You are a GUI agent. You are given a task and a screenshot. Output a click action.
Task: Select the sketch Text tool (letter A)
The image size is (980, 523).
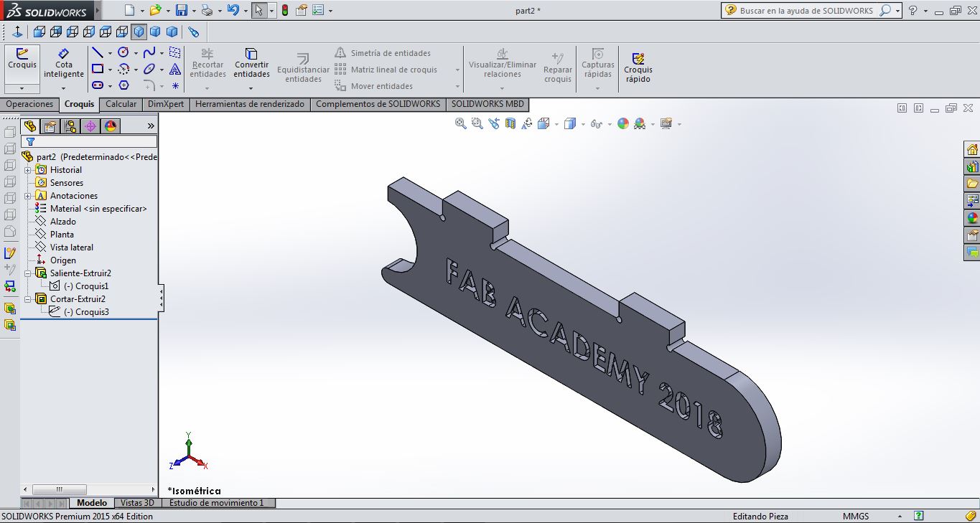tap(175, 70)
